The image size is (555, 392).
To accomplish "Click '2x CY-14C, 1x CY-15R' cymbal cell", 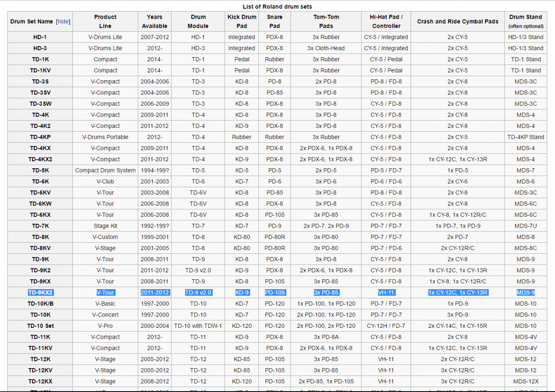I will (457, 326).
